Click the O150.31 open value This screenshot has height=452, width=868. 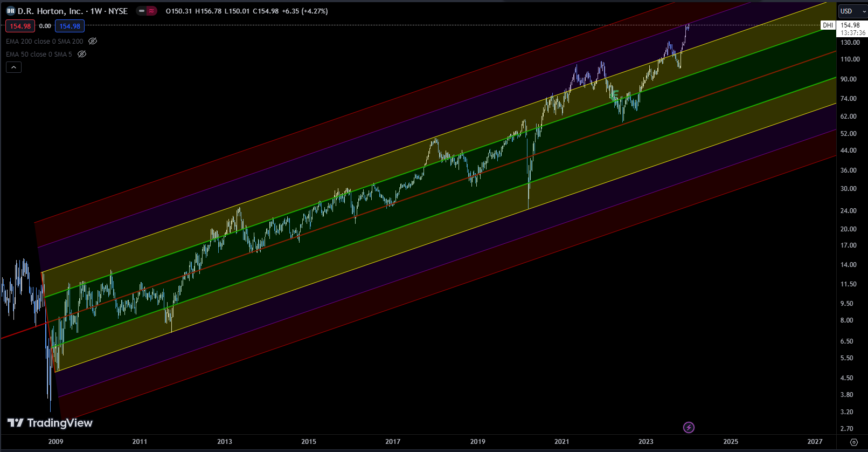tap(178, 11)
